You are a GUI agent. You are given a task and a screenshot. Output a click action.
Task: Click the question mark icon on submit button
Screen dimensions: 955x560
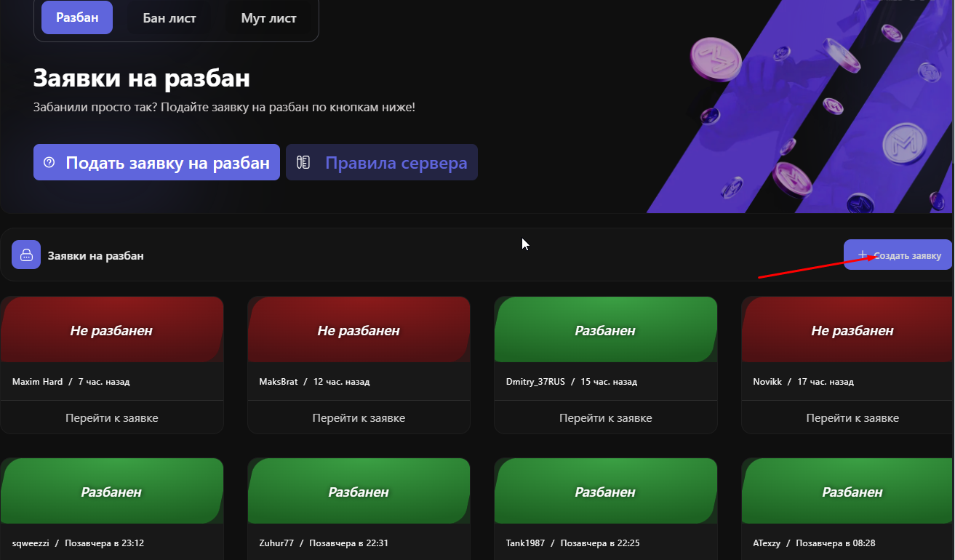(49, 162)
